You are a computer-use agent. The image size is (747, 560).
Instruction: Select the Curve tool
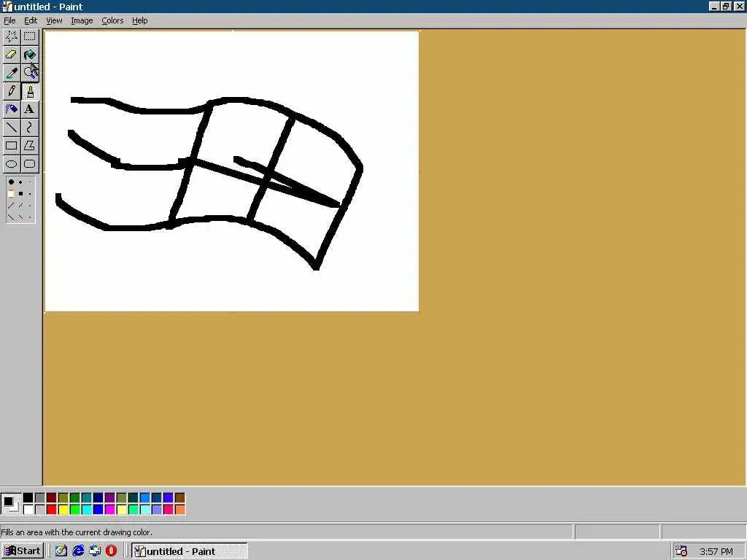coord(29,127)
